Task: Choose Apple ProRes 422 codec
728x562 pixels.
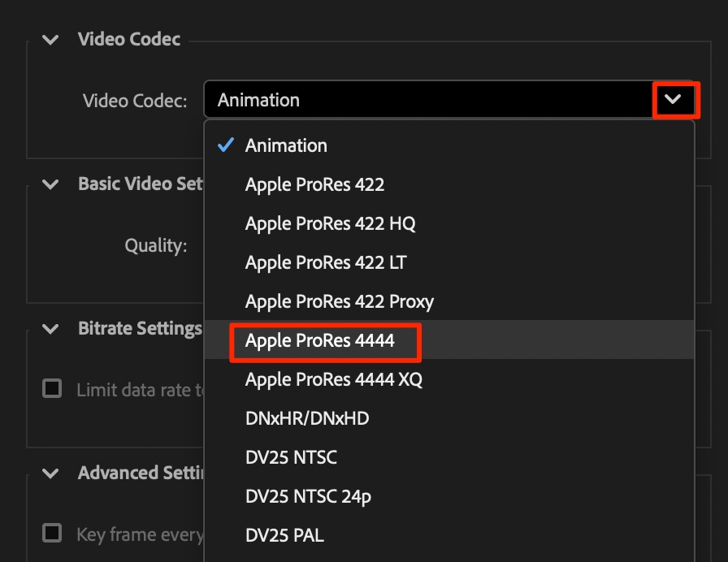Action: 314,185
